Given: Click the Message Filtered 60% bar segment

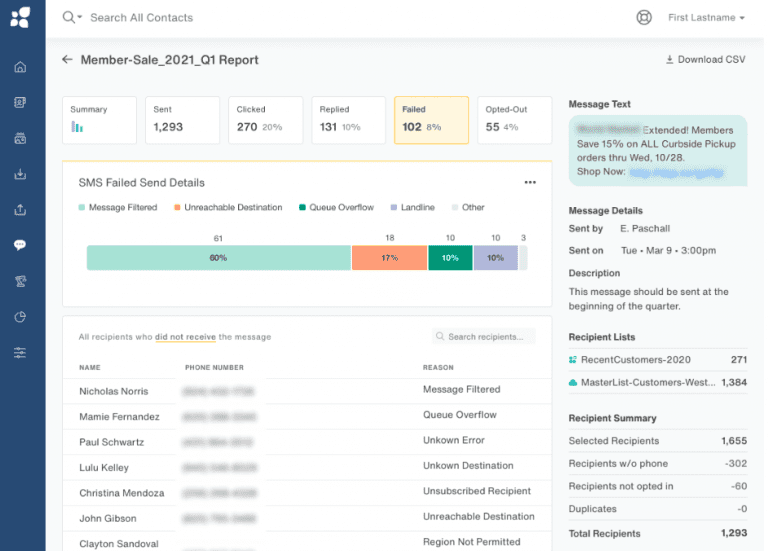Looking at the screenshot, I should pyautogui.click(x=218, y=258).
